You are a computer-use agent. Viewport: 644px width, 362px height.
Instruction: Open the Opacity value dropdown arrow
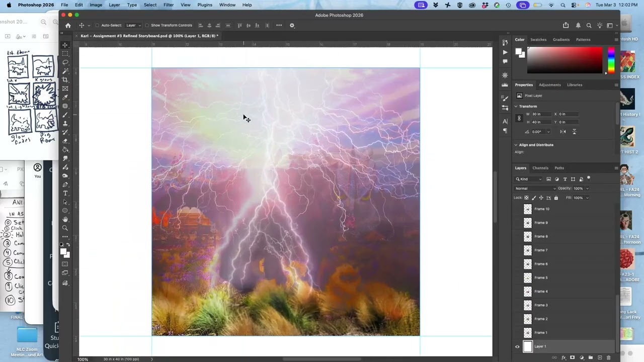tap(587, 189)
